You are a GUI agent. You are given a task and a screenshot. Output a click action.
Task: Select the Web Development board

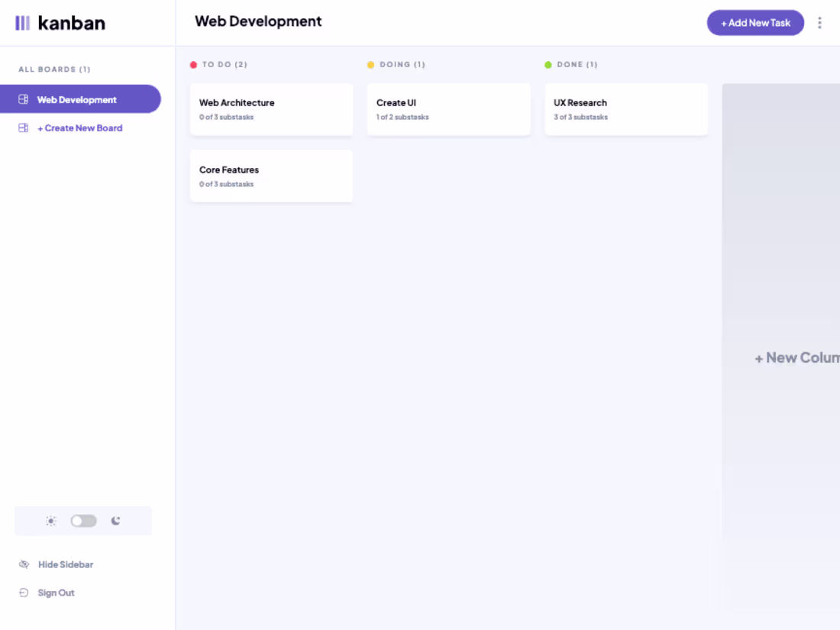77,99
